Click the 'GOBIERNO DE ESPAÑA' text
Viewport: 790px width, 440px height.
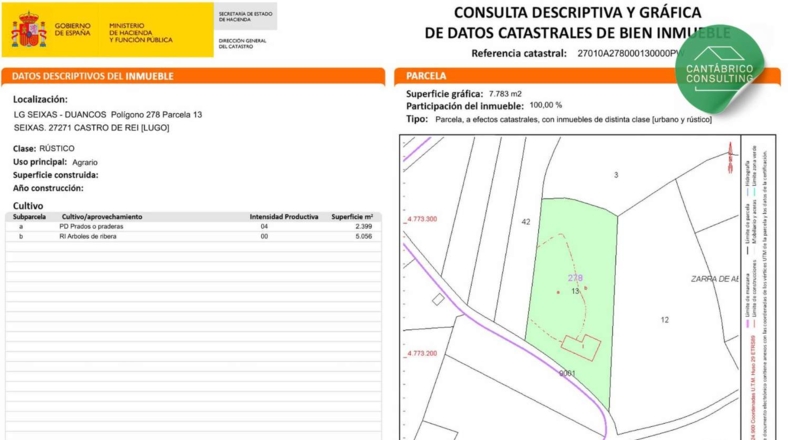73,29
